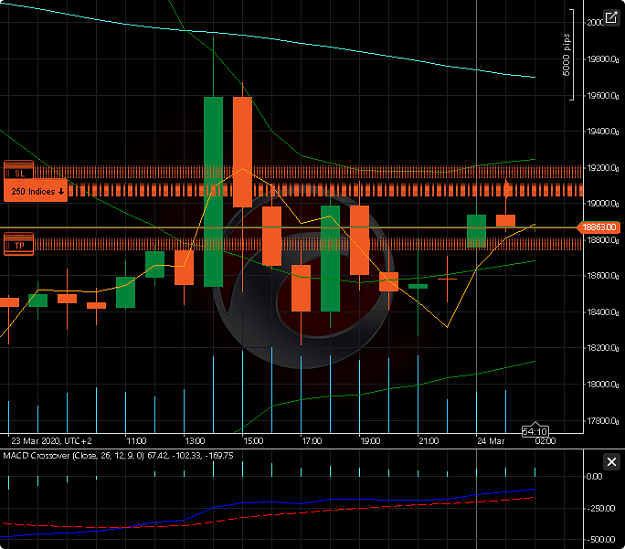Image resolution: width=625 pixels, height=549 pixels.
Task: Click the 13:00 time axis label
Action: [195, 441]
